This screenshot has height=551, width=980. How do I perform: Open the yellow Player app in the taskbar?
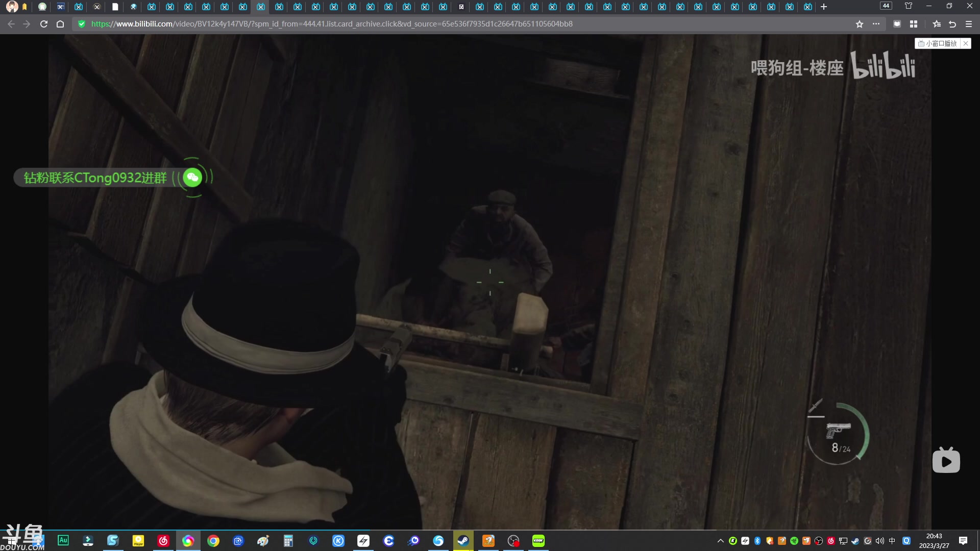[138, 540]
